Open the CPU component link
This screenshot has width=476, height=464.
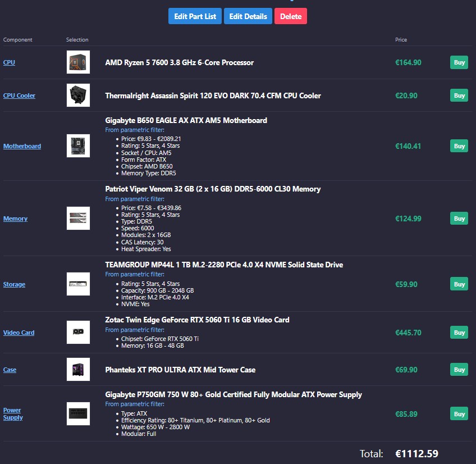tap(9, 62)
